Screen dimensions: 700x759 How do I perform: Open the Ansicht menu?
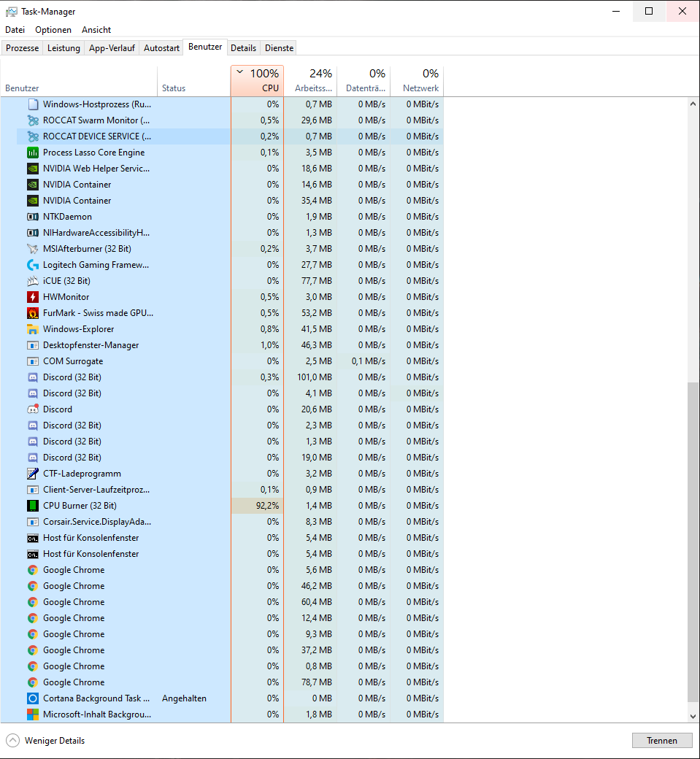coord(96,30)
